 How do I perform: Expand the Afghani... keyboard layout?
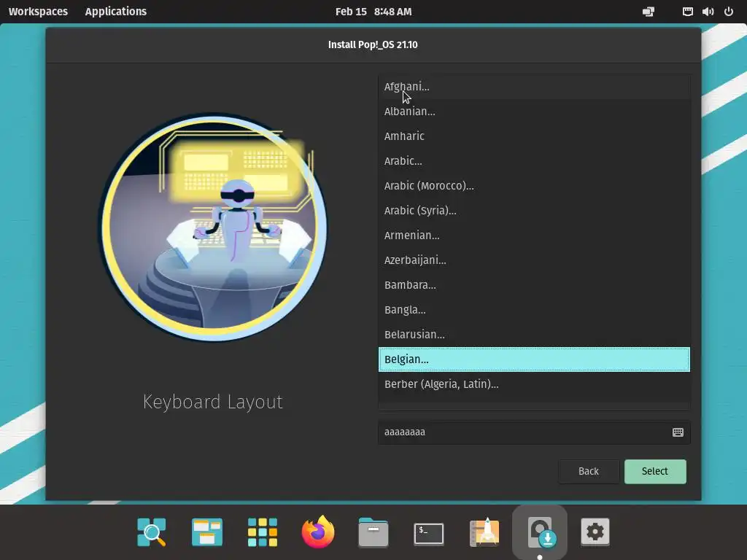(534, 87)
